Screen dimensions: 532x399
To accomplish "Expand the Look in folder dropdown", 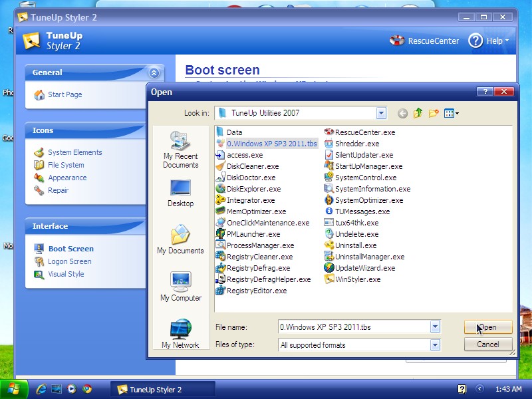I will click(x=381, y=113).
